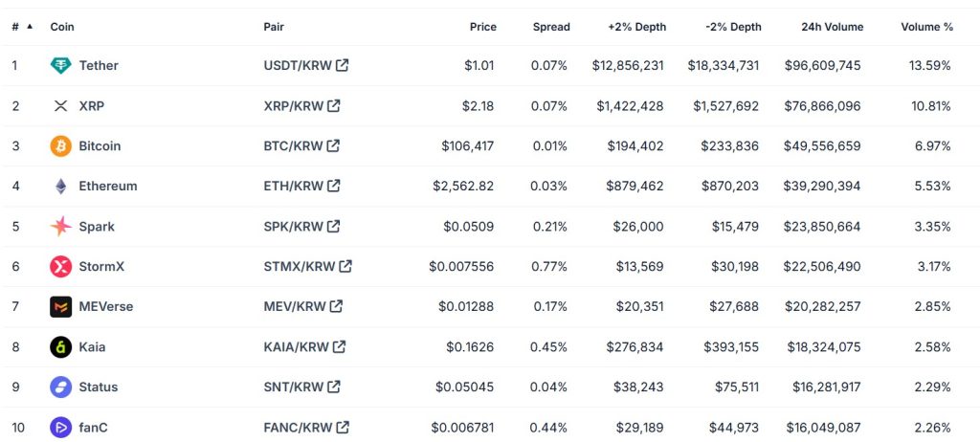Click the Ethereum diamond logo icon
980x442 pixels.
(x=61, y=187)
